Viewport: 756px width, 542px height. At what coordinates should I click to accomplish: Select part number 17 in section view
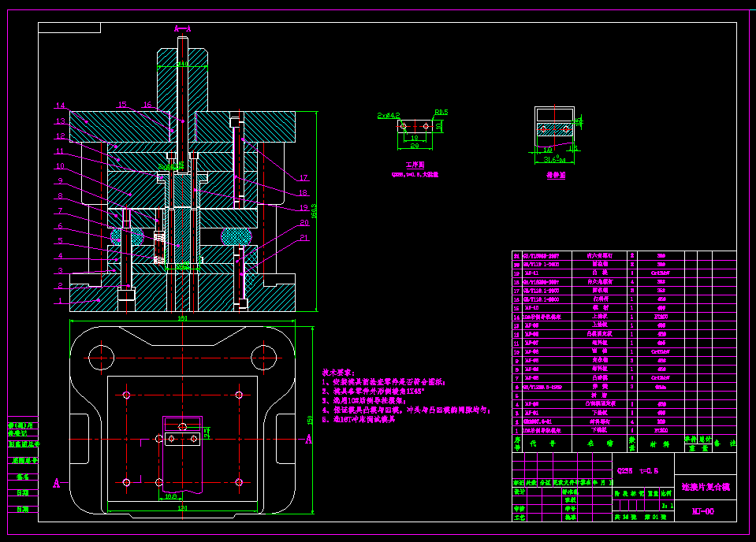coord(304,178)
